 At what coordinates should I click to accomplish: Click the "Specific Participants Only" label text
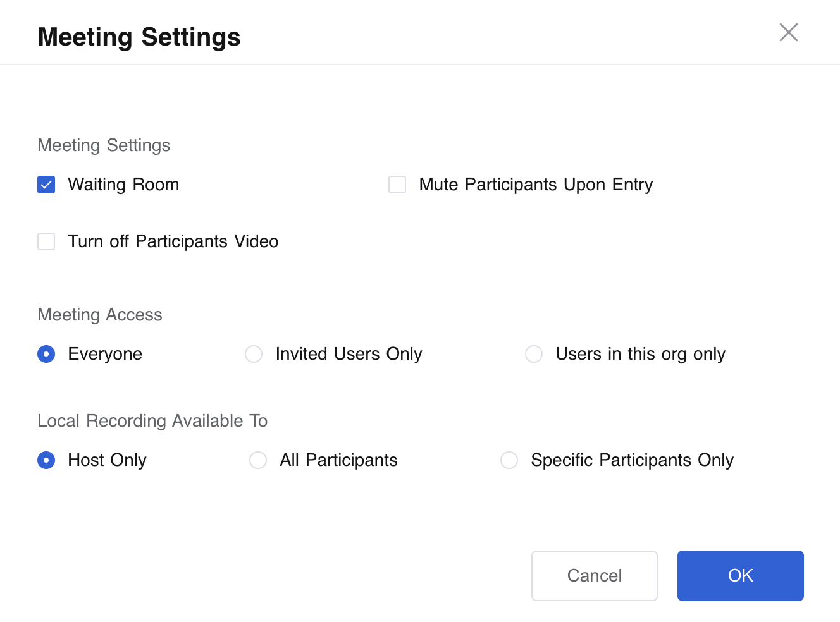[632, 460]
